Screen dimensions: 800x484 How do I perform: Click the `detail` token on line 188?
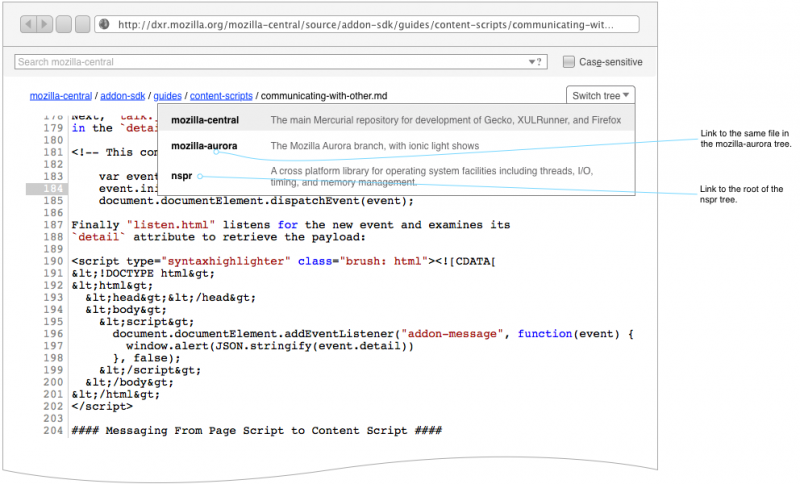click(98, 237)
